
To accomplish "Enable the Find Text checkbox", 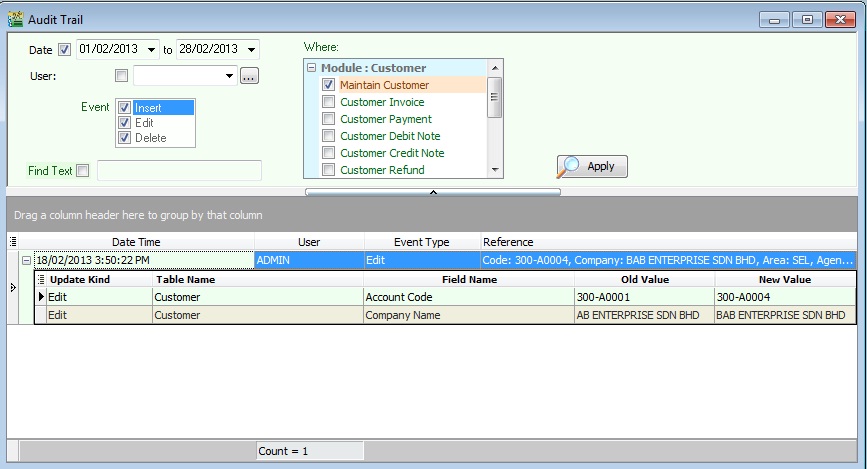I will click(x=82, y=171).
